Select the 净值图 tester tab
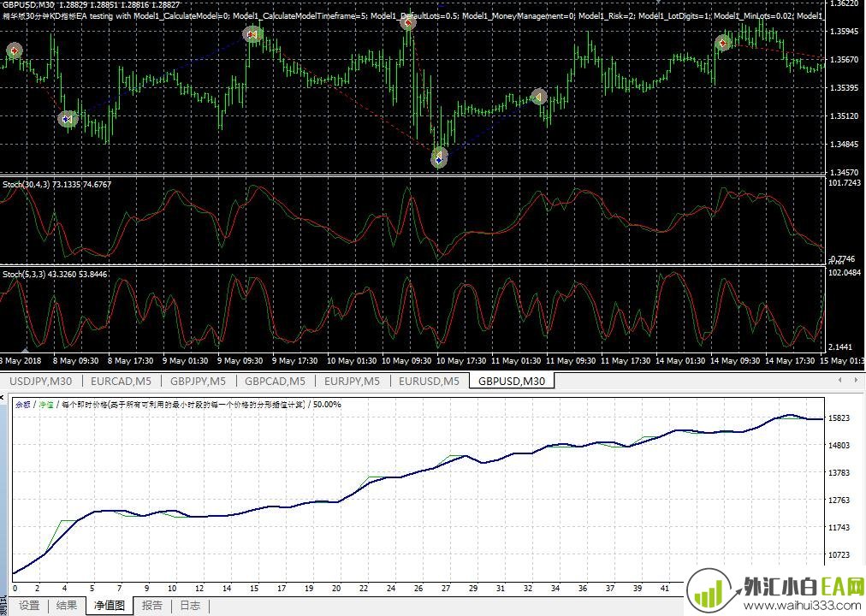The height and width of the screenshot is (616, 866). (x=110, y=606)
